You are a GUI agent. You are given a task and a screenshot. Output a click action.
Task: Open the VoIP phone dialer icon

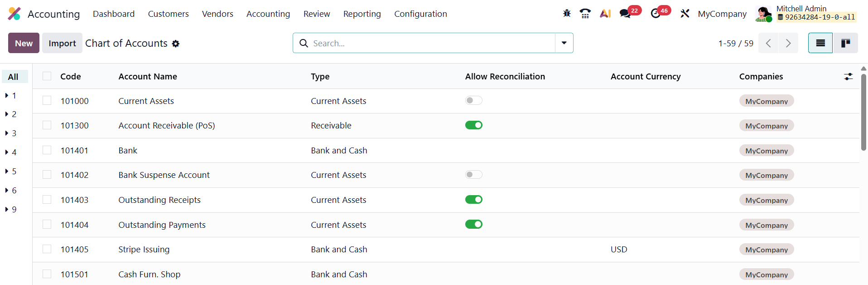click(x=585, y=14)
